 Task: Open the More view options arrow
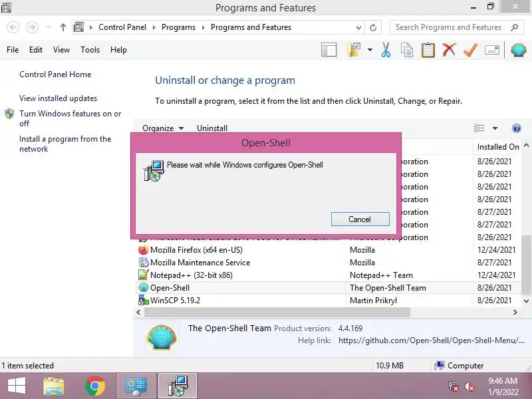pyautogui.click(x=495, y=128)
